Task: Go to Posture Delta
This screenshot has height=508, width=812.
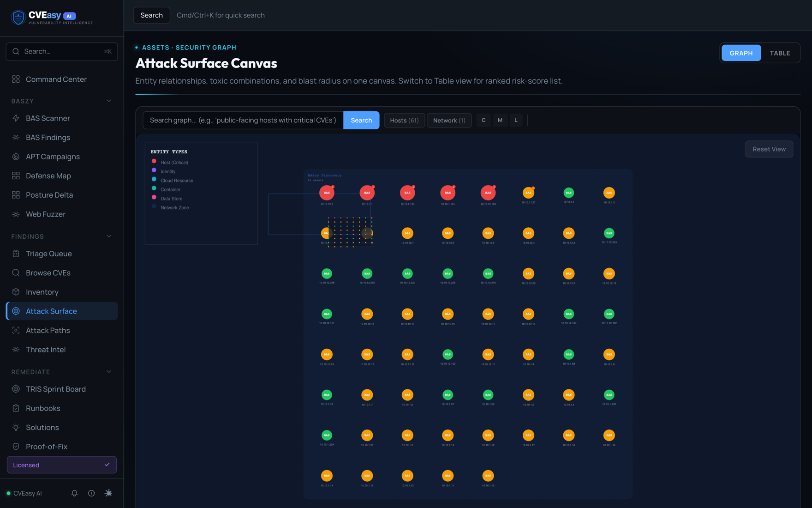Action: [x=61, y=195]
